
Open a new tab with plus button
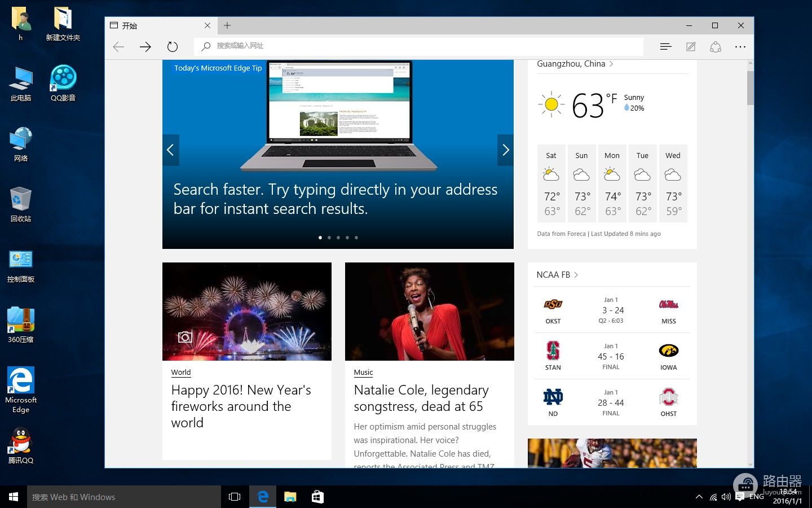(227, 25)
